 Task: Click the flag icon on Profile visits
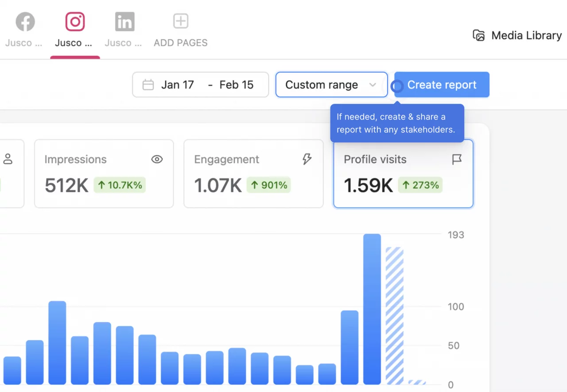point(457,159)
